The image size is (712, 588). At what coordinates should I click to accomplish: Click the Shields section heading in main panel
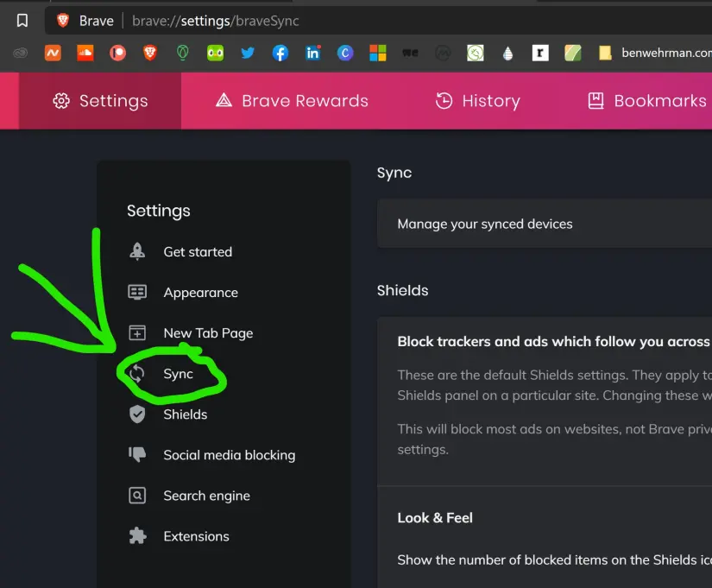(x=402, y=290)
